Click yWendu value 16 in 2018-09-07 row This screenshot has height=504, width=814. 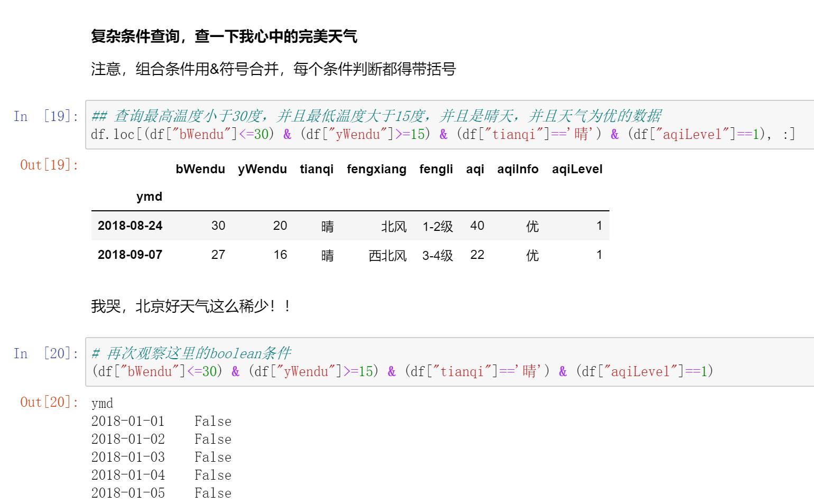(280, 255)
